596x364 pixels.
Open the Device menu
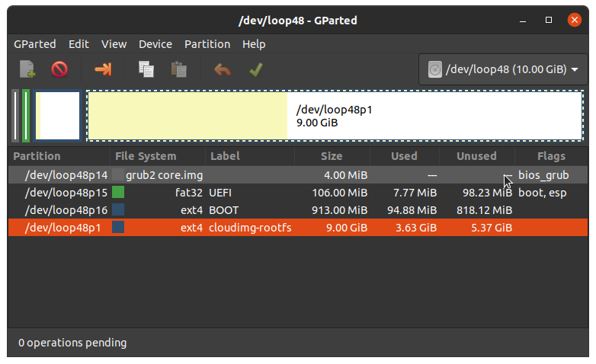(155, 44)
